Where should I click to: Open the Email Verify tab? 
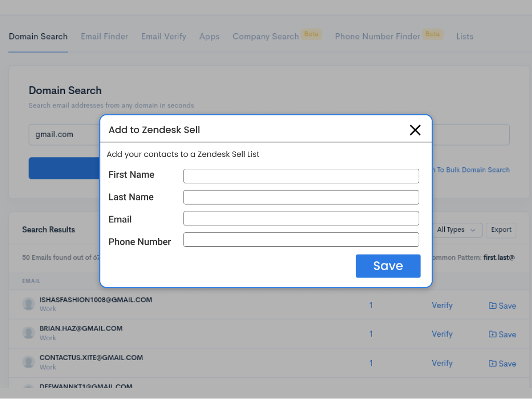164,36
